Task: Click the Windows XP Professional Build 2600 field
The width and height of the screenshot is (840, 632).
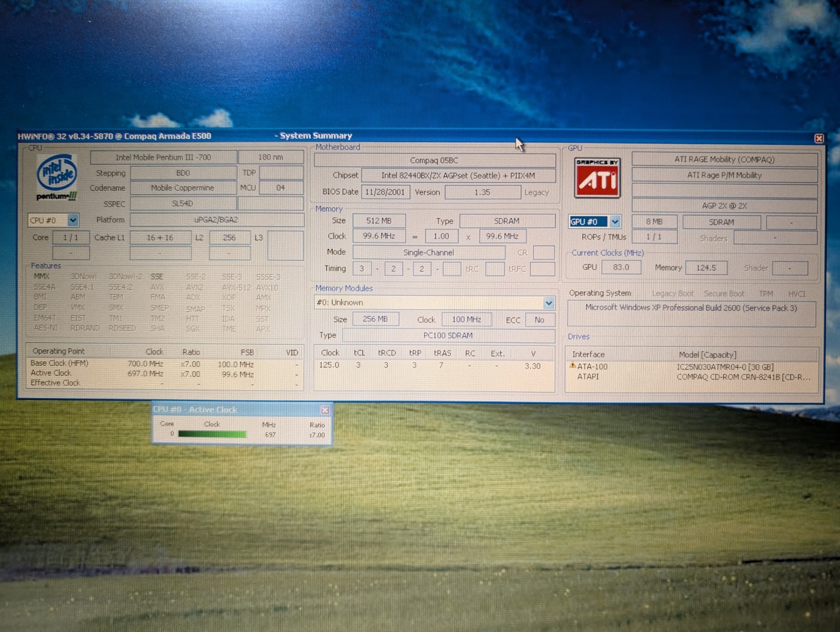Action: pos(691,313)
